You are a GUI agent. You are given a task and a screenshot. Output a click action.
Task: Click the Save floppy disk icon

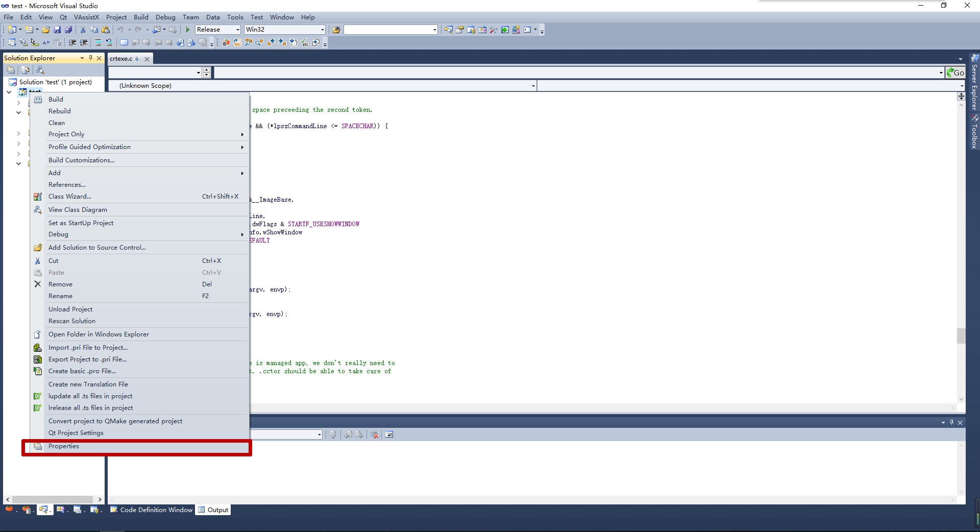point(57,30)
